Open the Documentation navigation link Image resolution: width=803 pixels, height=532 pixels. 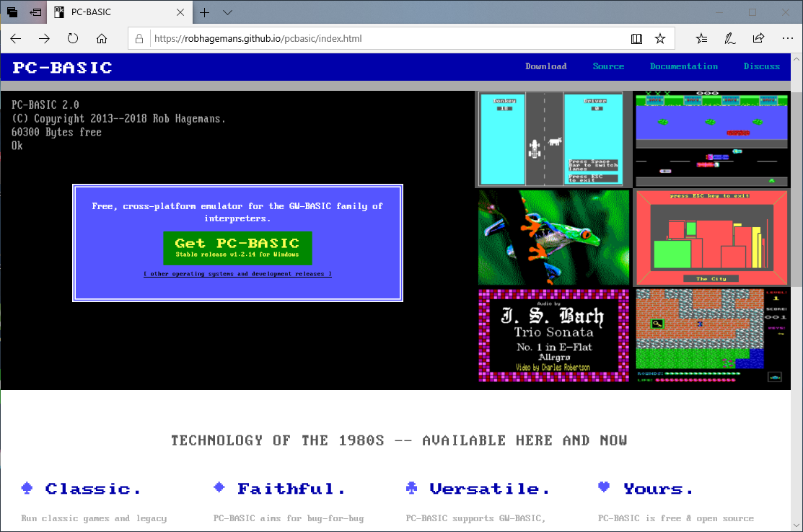684,66
